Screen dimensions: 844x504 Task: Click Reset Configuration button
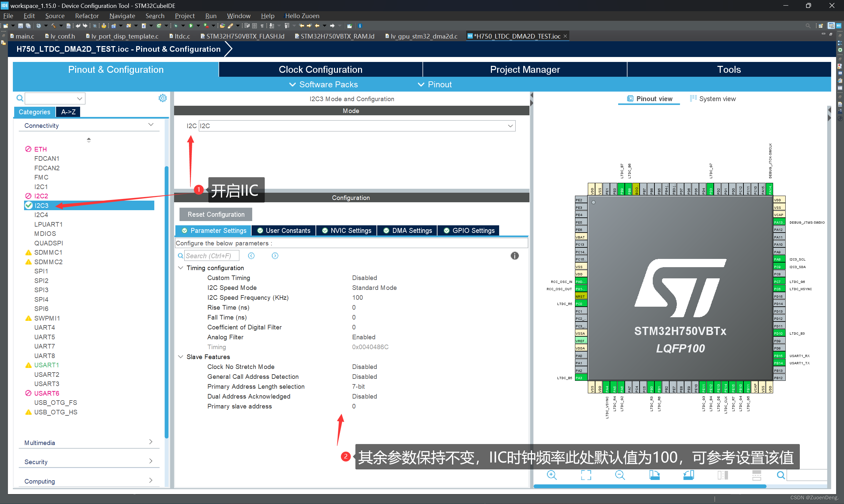point(216,214)
